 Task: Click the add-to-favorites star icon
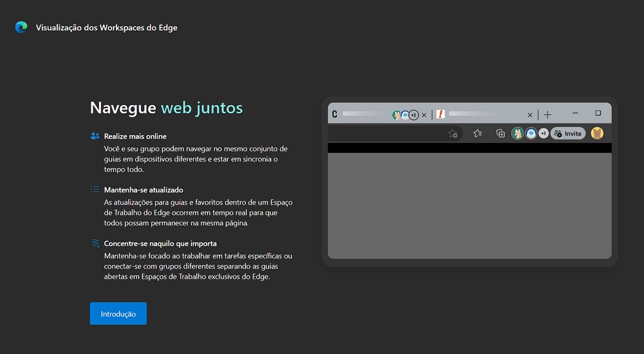point(453,133)
